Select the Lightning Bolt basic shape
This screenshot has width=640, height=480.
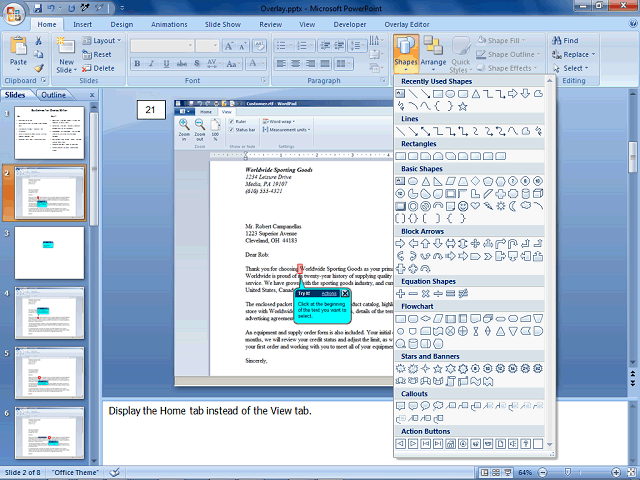pyautogui.click(x=488, y=206)
